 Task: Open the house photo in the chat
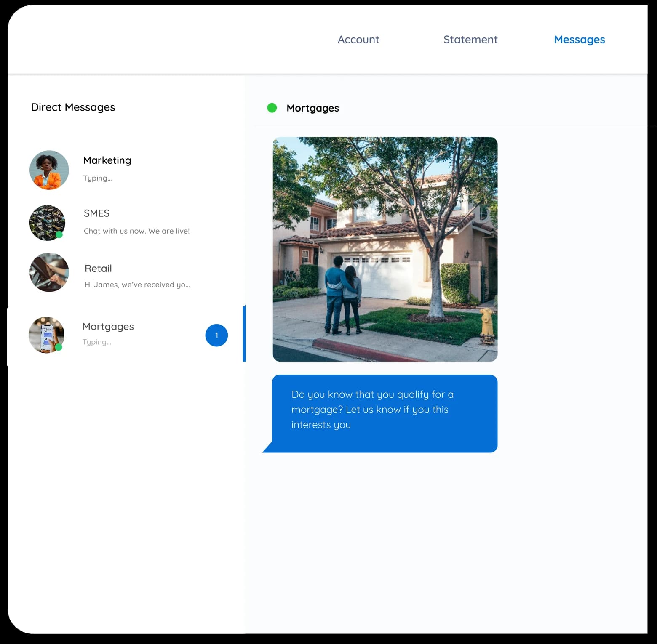[385, 249]
